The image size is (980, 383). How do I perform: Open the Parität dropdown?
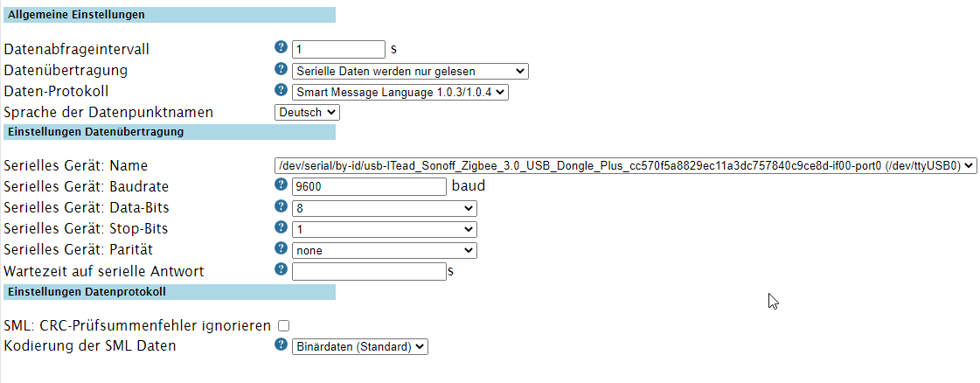[384, 251]
